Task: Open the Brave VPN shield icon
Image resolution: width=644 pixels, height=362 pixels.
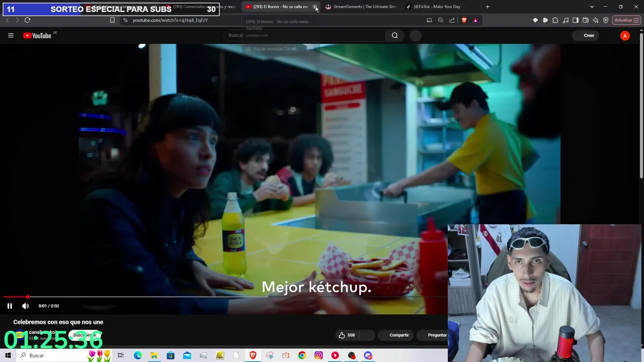Action: (606, 20)
